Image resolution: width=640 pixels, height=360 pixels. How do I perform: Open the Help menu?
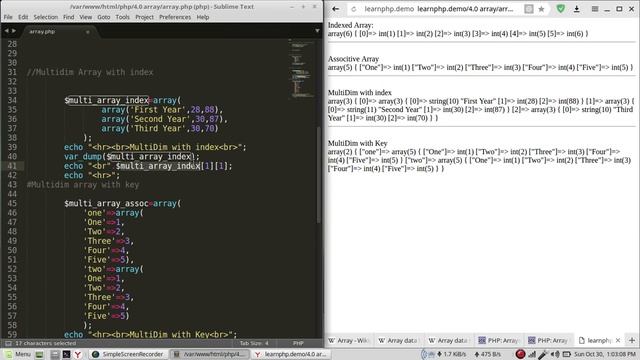coord(203,17)
